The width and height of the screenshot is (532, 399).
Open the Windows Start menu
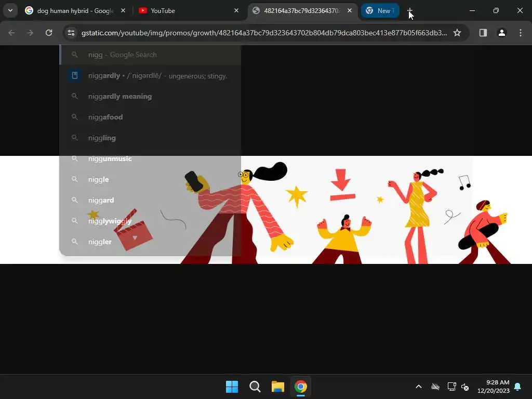coord(232,387)
